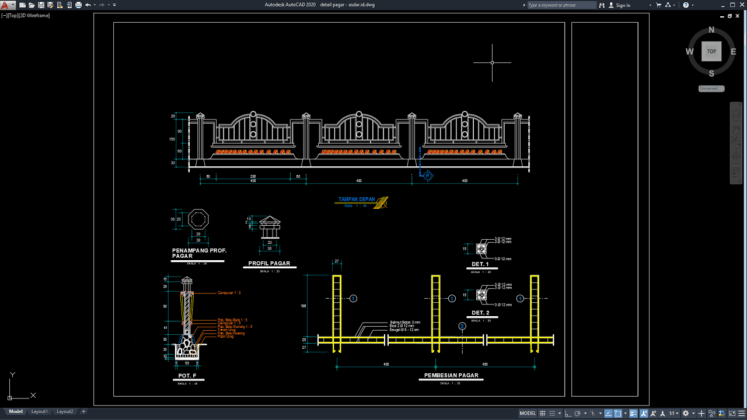This screenshot has width=747, height=420.
Task: Click the Autodesk connect triangle icon
Action: click(x=667, y=5)
